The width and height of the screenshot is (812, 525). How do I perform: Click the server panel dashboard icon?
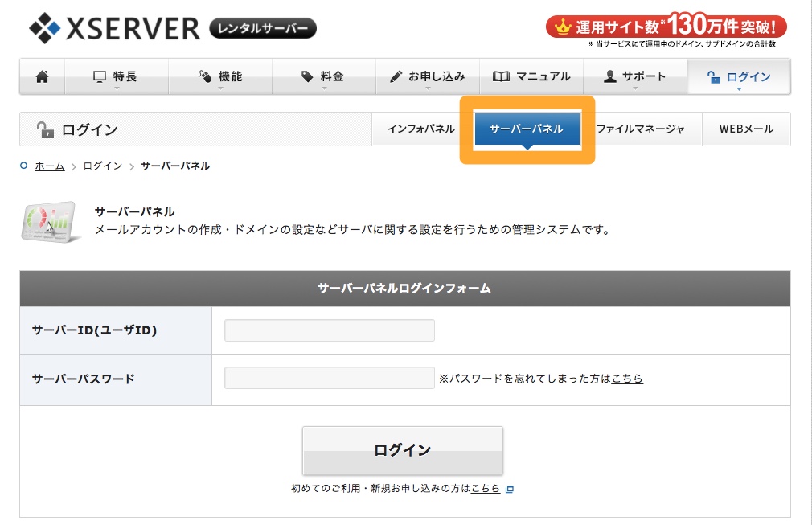tap(50, 222)
